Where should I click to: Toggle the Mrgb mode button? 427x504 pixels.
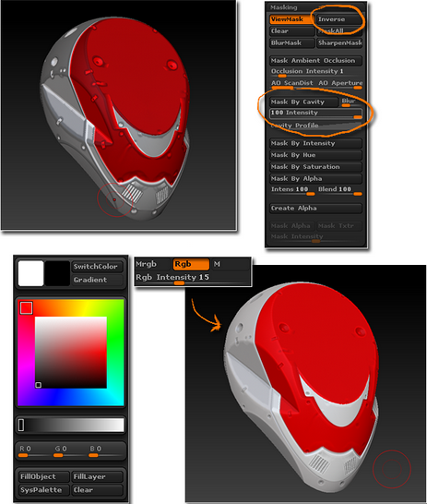click(x=153, y=264)
